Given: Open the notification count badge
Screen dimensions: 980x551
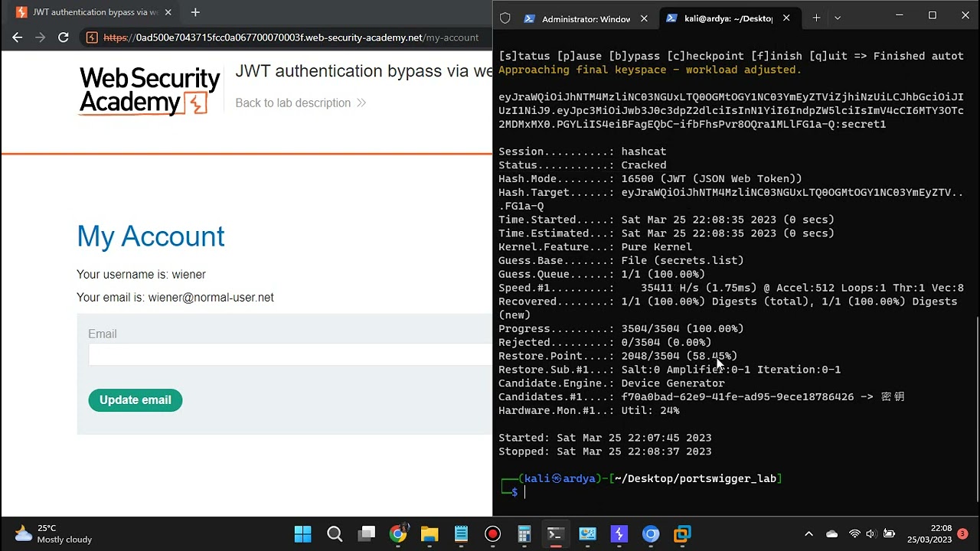Looking at the screenshot, I should coord(963,533).
